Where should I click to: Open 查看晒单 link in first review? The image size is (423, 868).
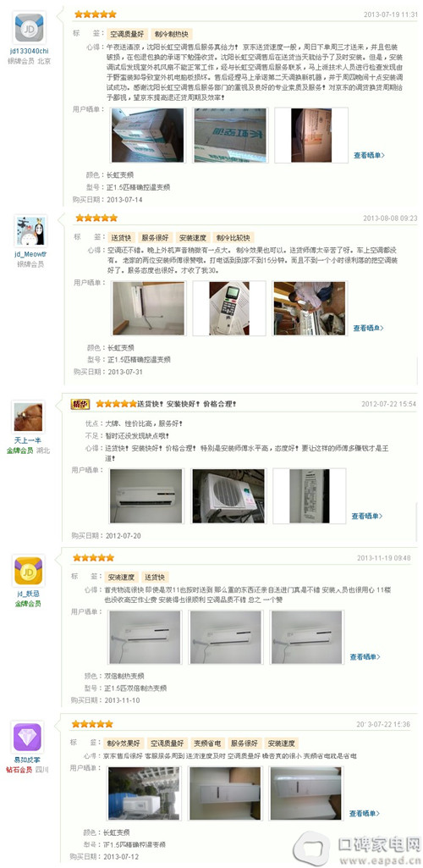click(369, 156)
